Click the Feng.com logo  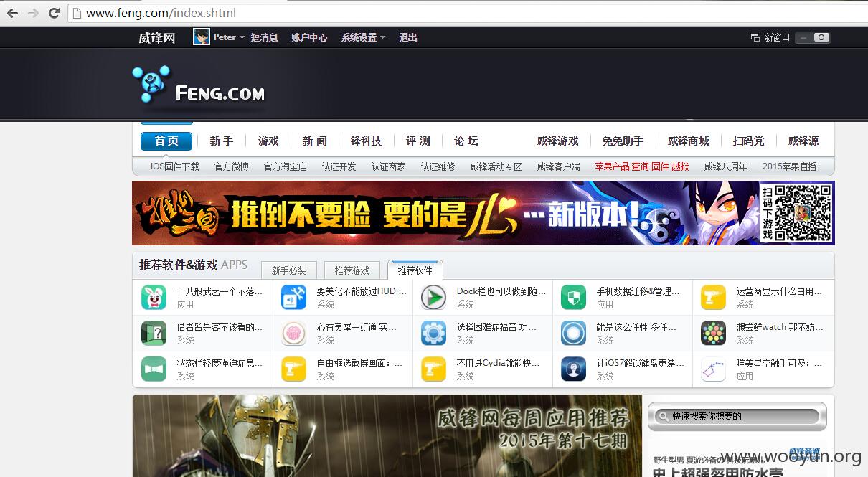tap(199, 85)
